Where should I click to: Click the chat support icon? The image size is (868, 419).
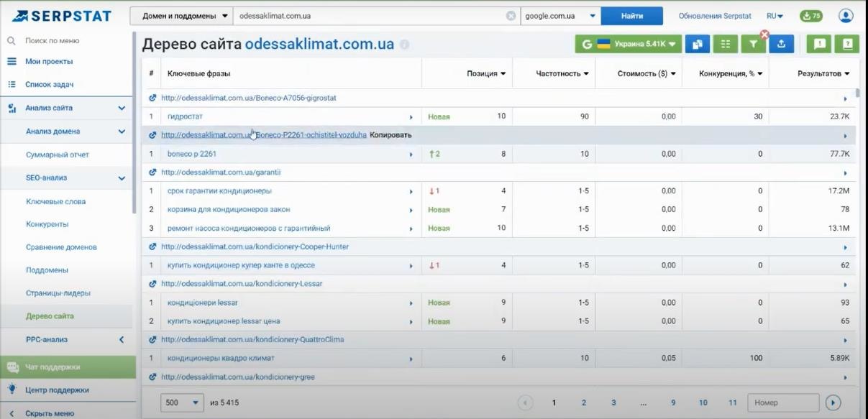point(12,367)
